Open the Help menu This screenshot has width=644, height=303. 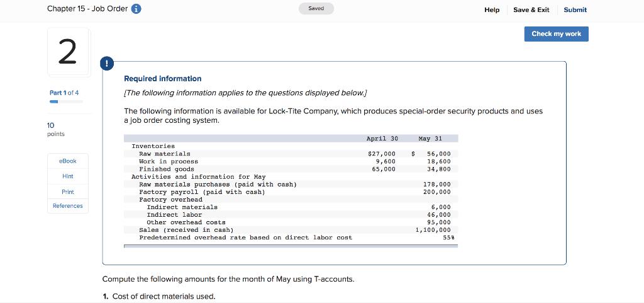(492, 9)
